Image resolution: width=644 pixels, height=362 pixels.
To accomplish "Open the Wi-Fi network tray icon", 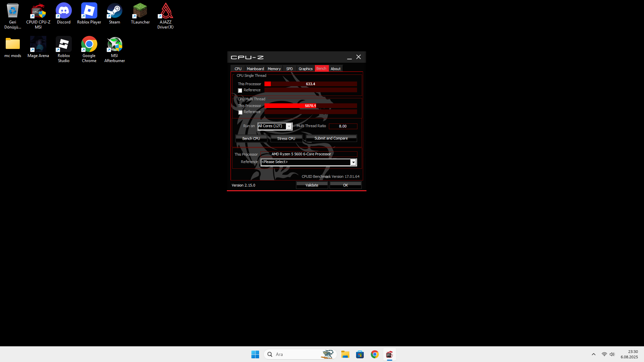I will 604,354.
